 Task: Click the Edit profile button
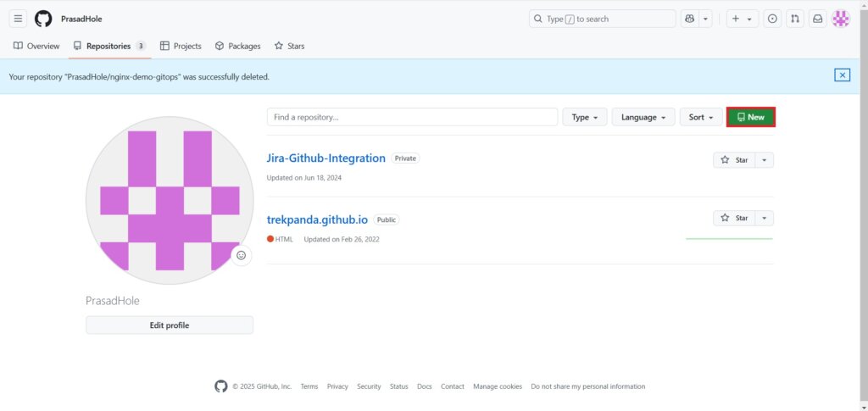[170, 325]
